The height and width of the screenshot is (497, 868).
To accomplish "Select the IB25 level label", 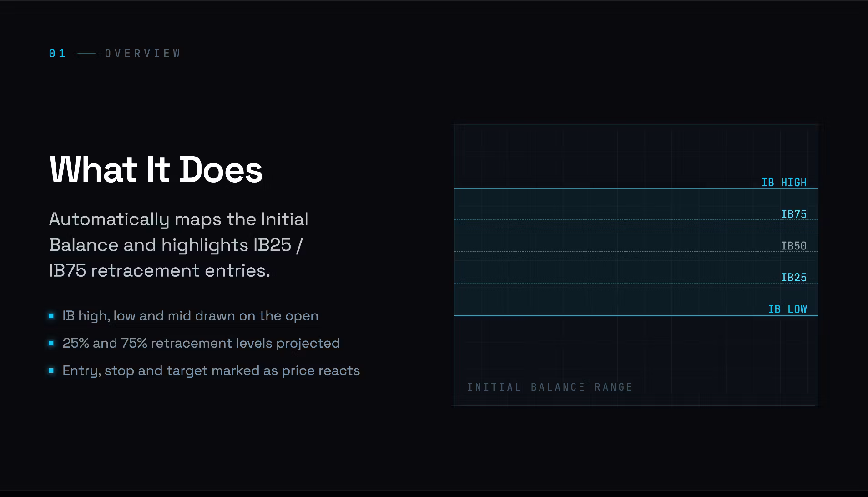I will coord(794,278).
